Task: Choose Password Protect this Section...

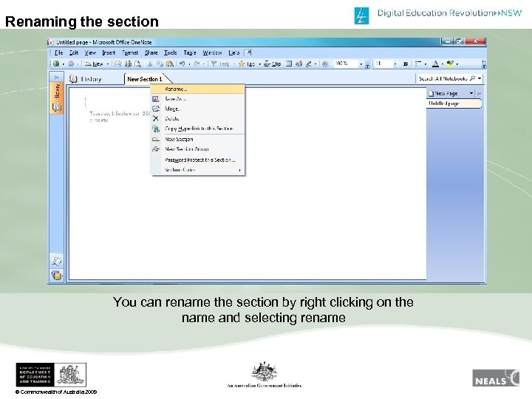Action: pyautogui.click(x=197, y=160)
